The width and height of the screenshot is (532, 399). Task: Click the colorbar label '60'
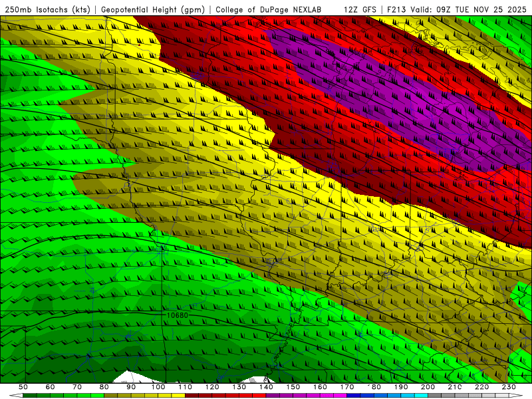pos(50,387)
